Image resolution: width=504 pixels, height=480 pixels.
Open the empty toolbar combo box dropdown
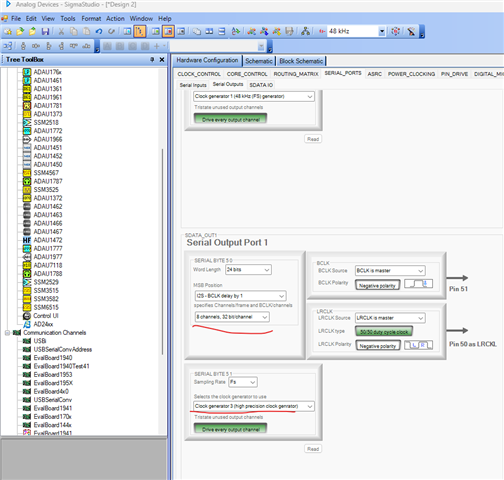261,46
